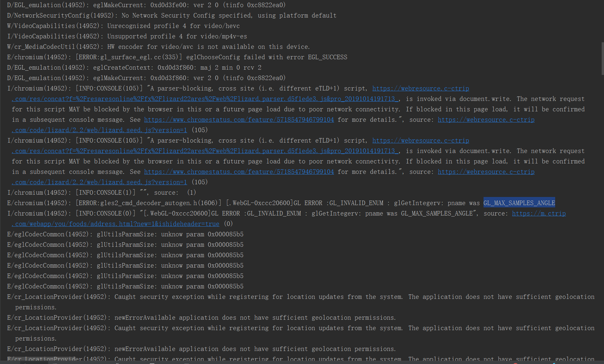
Task: Click the highlighted GL_MAX_SAMPLES_ANGLE text
Action: (519, 203)
